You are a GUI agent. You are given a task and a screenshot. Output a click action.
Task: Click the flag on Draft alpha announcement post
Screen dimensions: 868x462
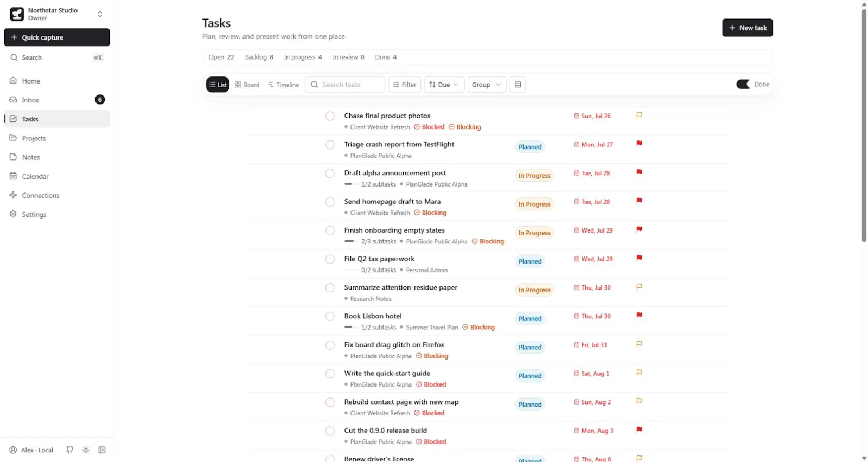[x=639, y=172]
